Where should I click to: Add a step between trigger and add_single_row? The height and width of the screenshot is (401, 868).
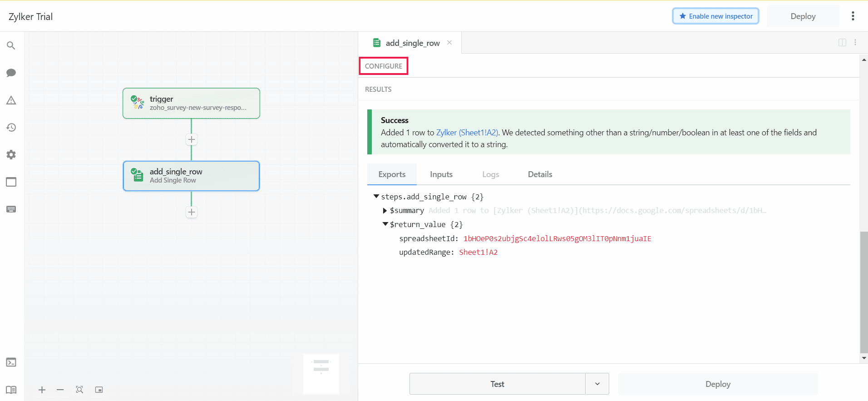point(192,139)
